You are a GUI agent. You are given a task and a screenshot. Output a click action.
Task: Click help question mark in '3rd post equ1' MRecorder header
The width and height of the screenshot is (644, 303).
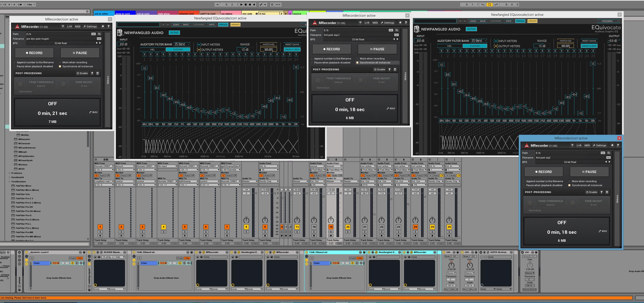tap(406, 23)
